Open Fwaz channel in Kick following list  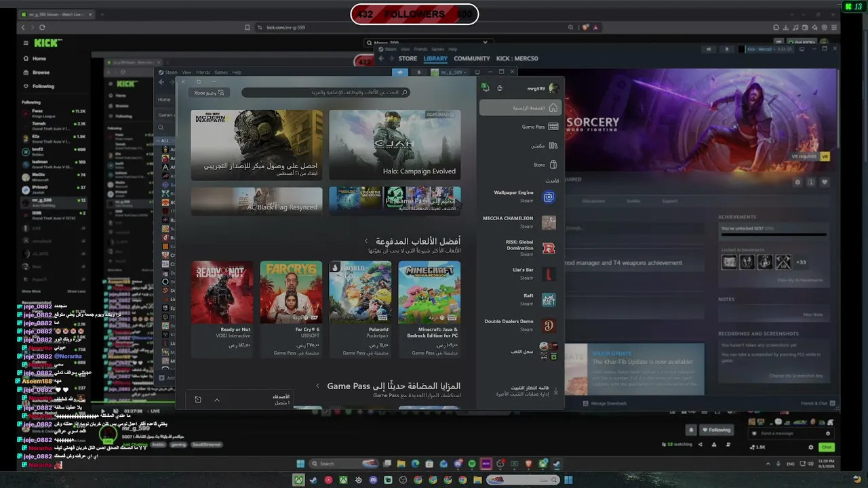pos(54,113)
